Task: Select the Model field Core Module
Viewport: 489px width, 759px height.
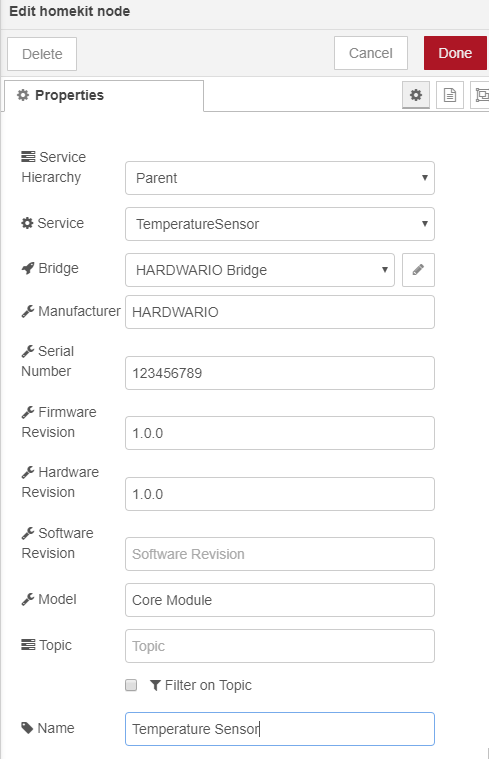Action: pyautogui.click(x=280, y=600)
